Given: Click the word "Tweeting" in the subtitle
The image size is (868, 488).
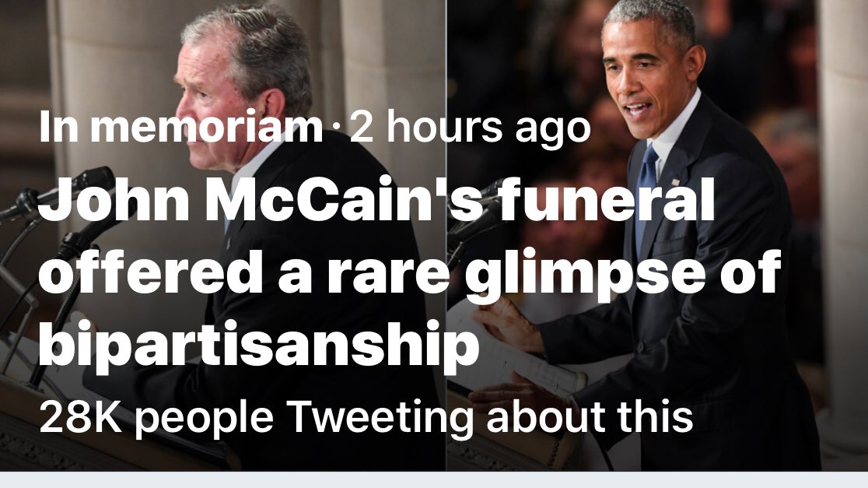Looking at the screenshot, I should (380, 418).
